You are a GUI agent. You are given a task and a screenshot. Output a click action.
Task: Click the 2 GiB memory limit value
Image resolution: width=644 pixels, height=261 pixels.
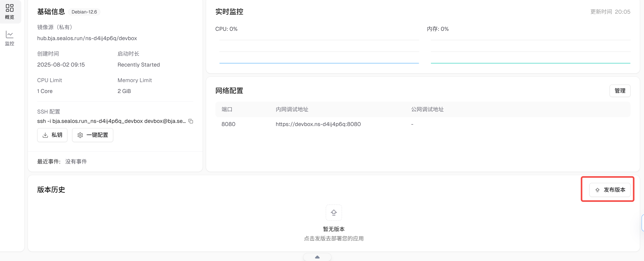(124, 91)
